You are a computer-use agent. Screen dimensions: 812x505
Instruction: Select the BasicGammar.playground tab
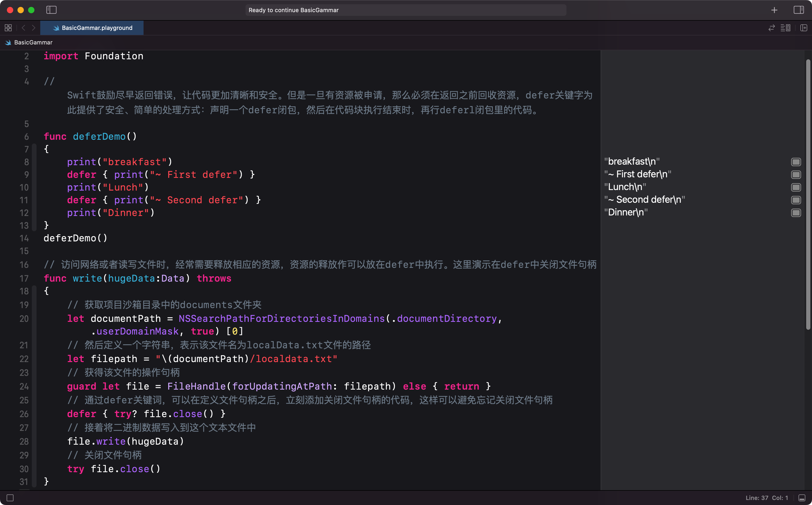[x=92, y=28]
